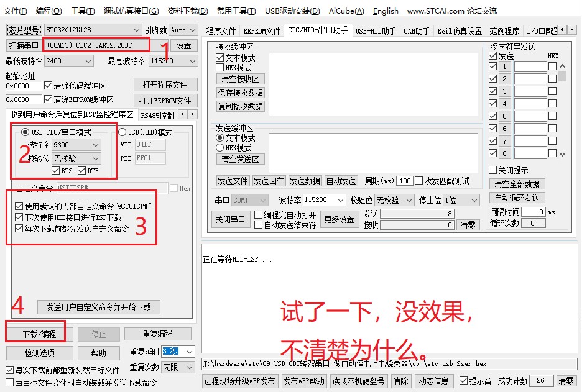Open the 芯片型号 STC32G12K128 dropdown

pyautogui.click(x=137, y=30)
